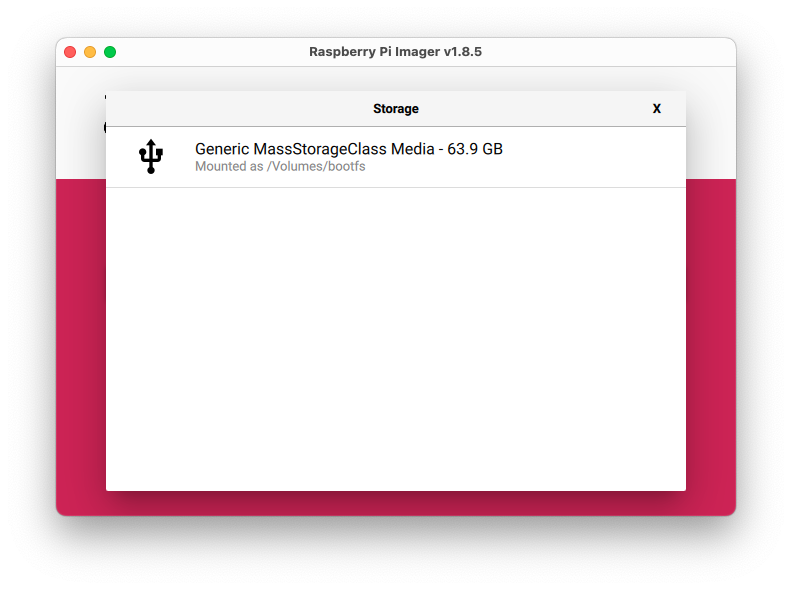The height and width of the screenshot is (590, 792).
Task: Close the Storage dialog with X
Action: tap(657, 109)
